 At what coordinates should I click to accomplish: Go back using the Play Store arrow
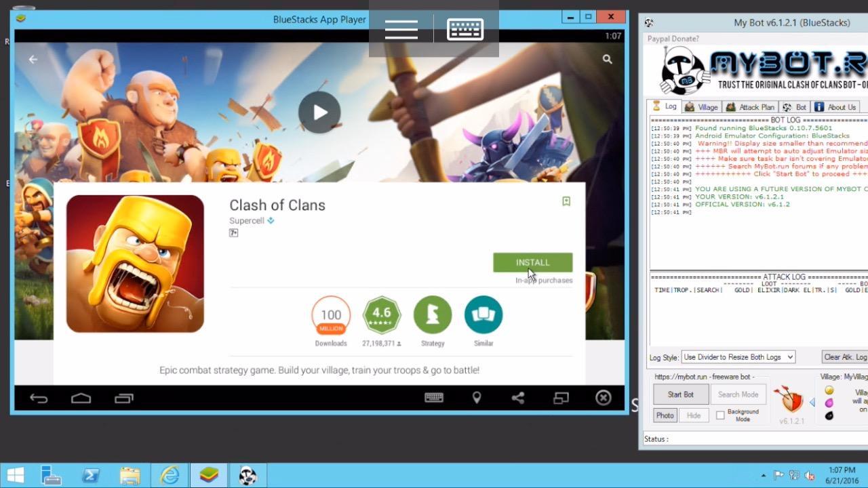point(33,60)
